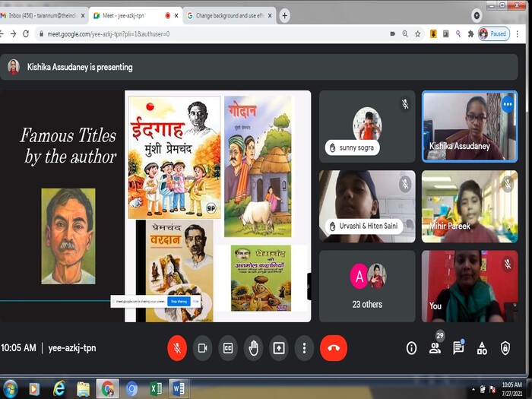Open the Windows Start button
This screenshot has width=532, height=399.
(x=9, y=389)
